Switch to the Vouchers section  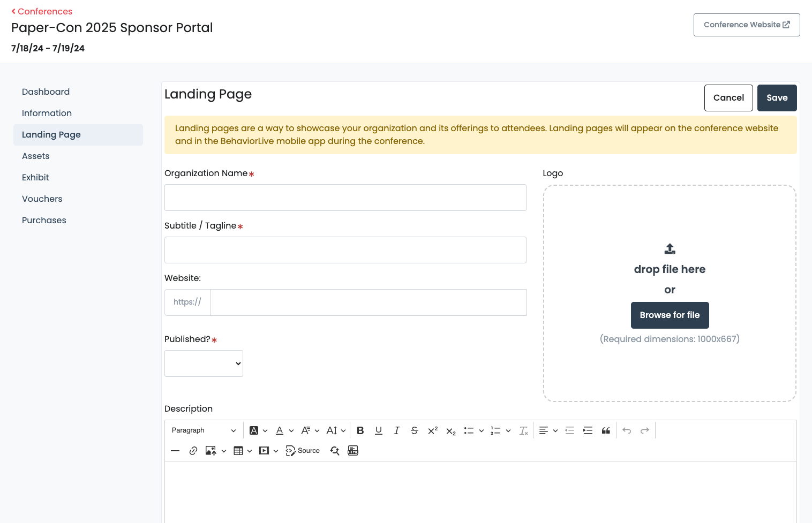[x=42, y=199]
